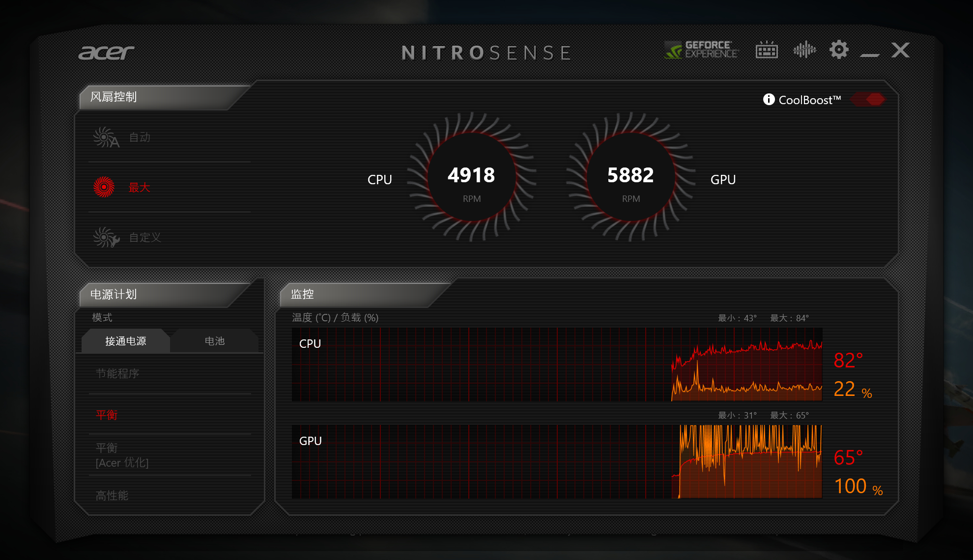Switch to the 接通电源 tab

(x=126, y=341)
